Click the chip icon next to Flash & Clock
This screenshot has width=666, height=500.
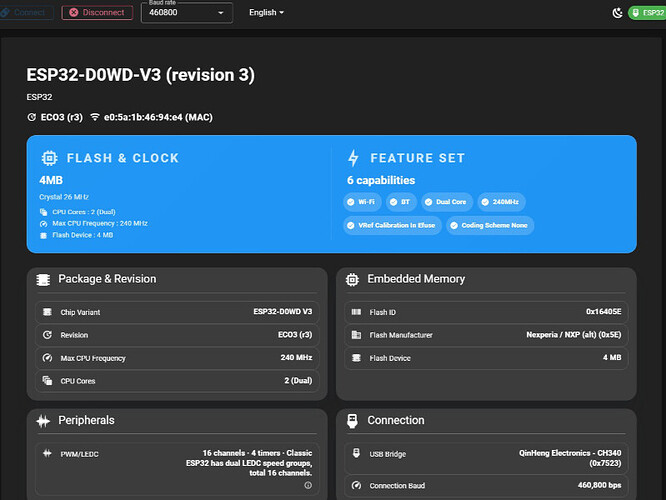[x=49, y=158]
